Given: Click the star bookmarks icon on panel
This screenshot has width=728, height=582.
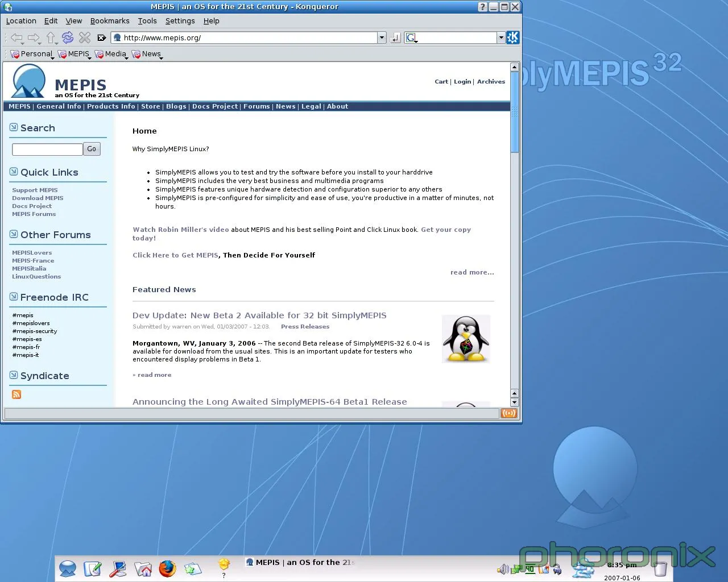Looking at the screenshot, I should [x=193, y=568].
